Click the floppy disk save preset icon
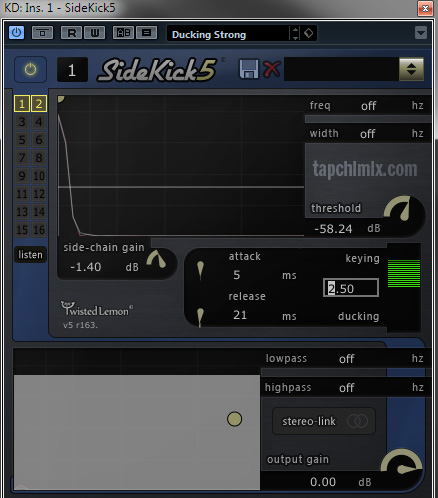This screenshot has height=498, width=438. [249, 69]
